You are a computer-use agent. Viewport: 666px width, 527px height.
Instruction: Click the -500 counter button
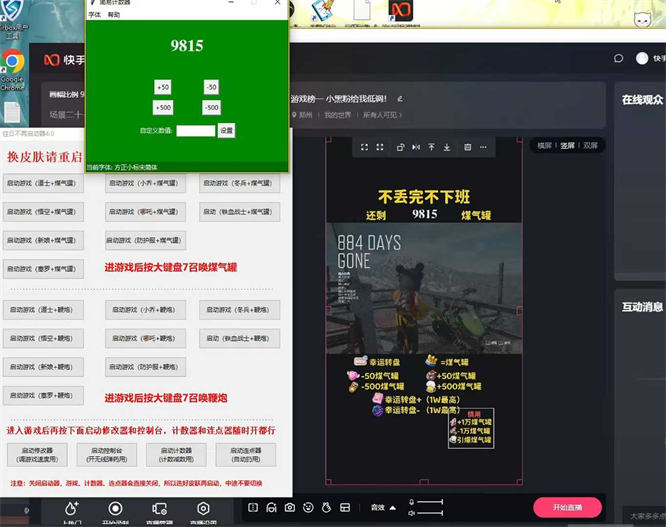tap(211, 107)
